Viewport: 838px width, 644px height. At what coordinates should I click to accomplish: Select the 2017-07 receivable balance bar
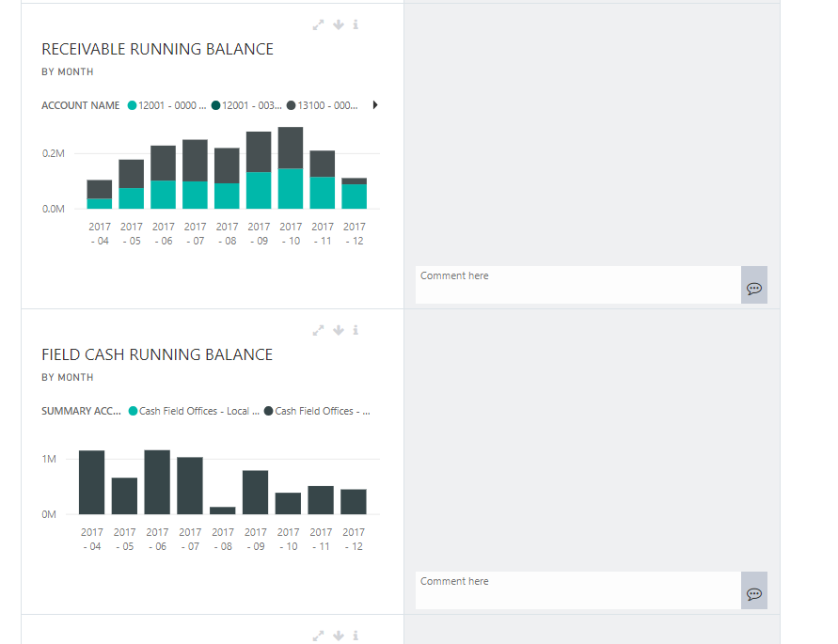[x=195, y=174]
